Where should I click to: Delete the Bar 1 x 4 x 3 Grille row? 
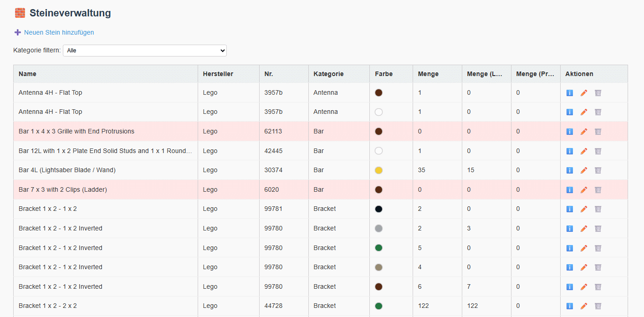598,132
